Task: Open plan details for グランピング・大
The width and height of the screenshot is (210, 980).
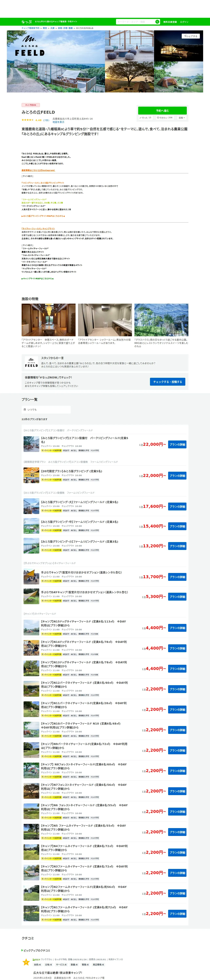Action: point(177,506)
